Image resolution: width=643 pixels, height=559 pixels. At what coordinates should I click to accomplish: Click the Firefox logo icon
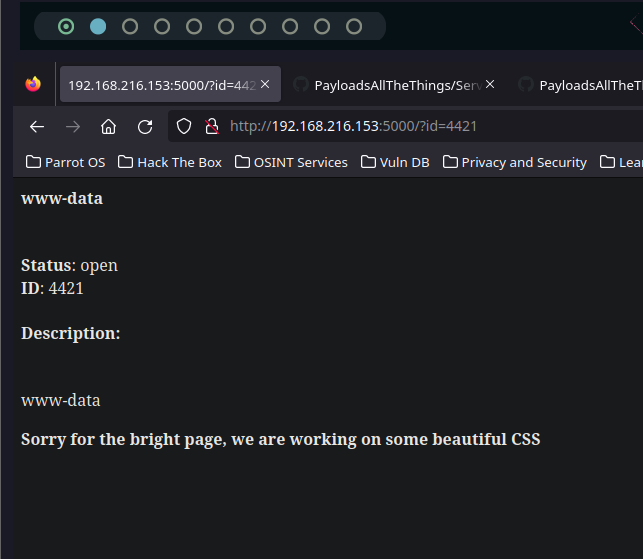pos(33,84)
